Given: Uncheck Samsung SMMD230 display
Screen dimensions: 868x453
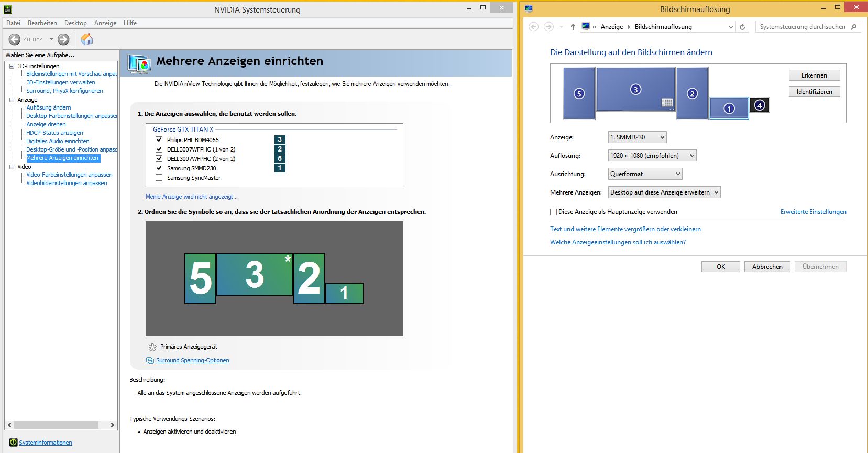Looking at the screenshot, I should (x=159, y=168).
